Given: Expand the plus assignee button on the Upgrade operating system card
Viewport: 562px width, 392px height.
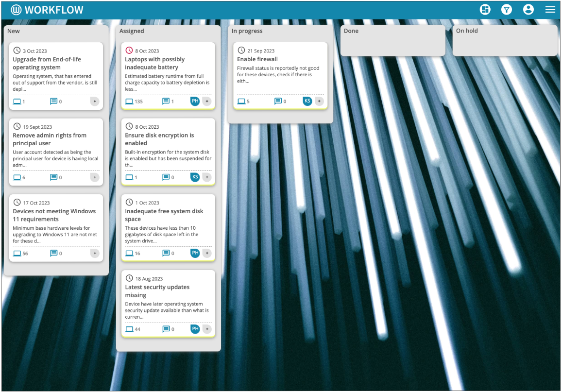Looking at the screenshot, I should [x=95, y=101].
